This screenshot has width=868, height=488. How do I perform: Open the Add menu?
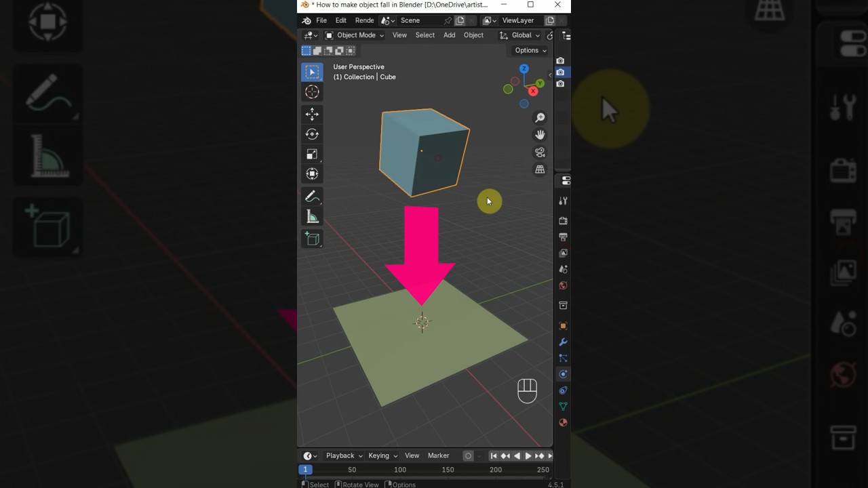click(450, 35)
